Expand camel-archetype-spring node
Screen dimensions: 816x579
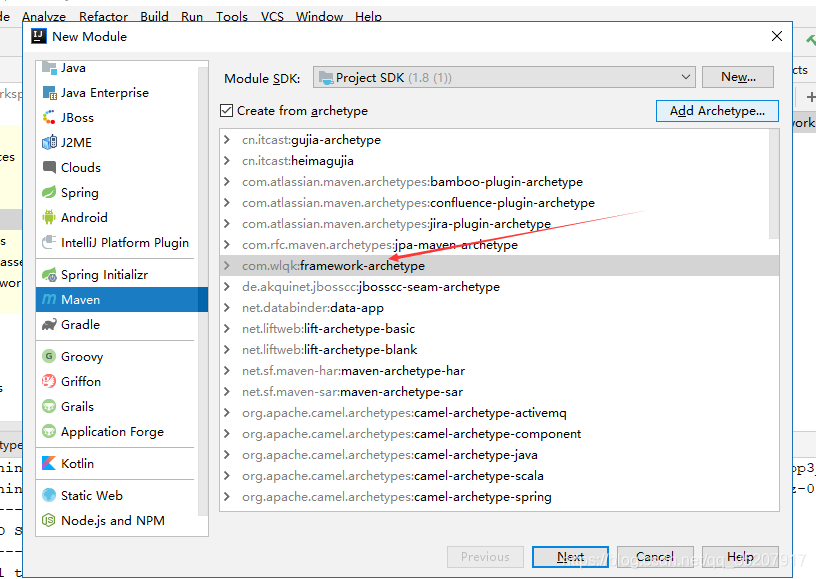point(227,497)
